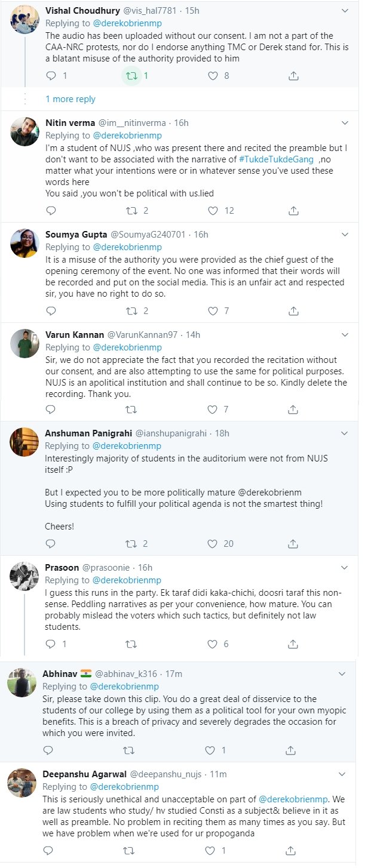Show the 1 more reply link
368x868 pixels.
70,99
